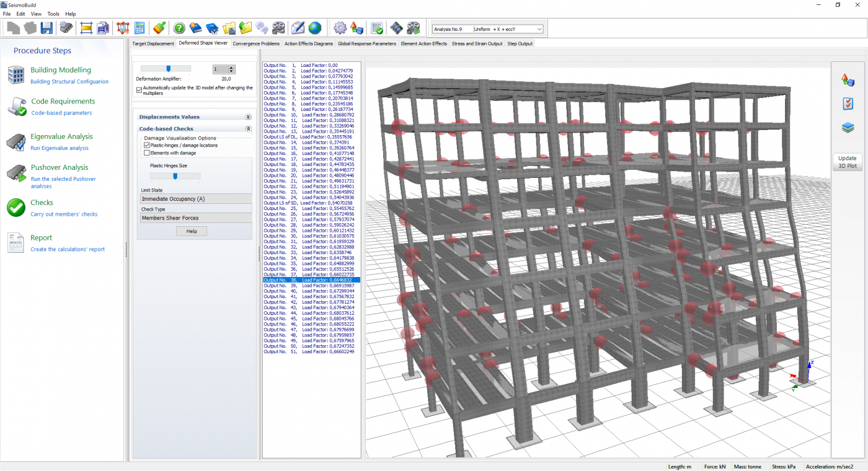Click the Update 3D Plot button
Image resolution: width=868 pixels, height=471 pixels.
click(847, 162)
